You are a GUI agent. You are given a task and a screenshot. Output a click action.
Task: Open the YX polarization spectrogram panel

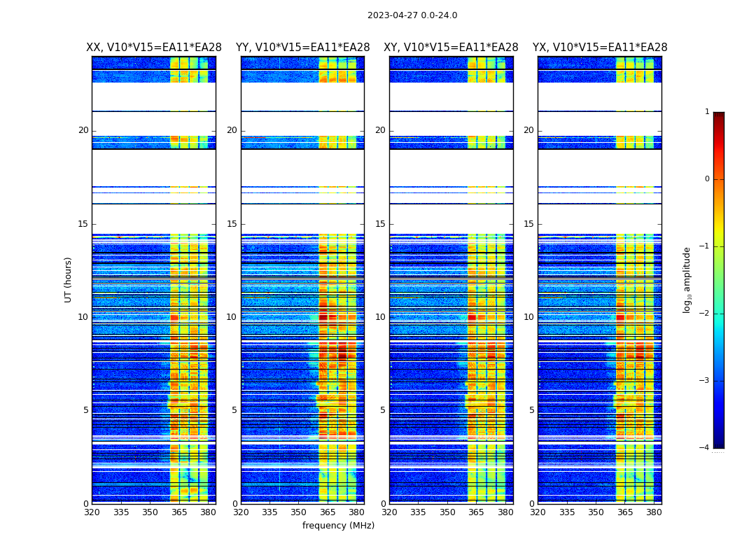click(600, 280)
